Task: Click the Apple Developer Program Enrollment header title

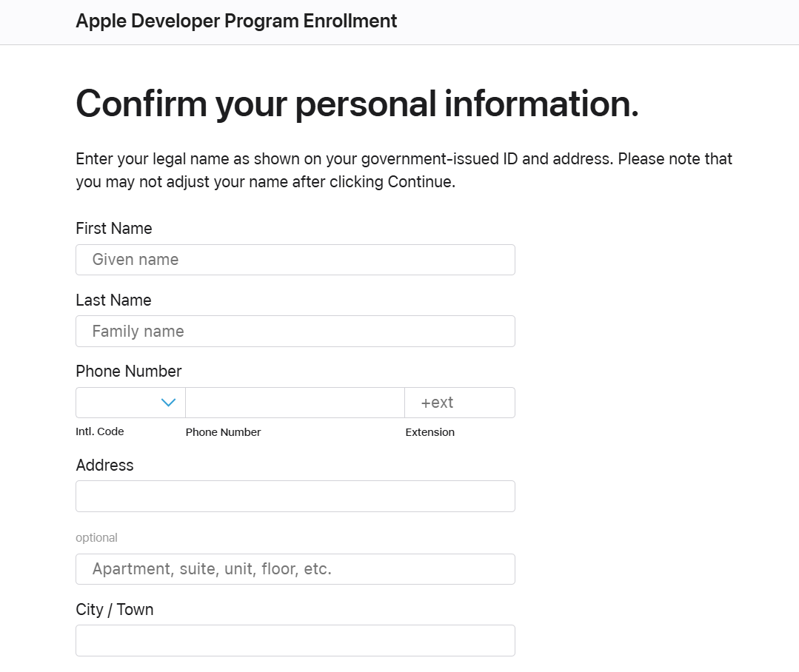Action: point(236,21)
